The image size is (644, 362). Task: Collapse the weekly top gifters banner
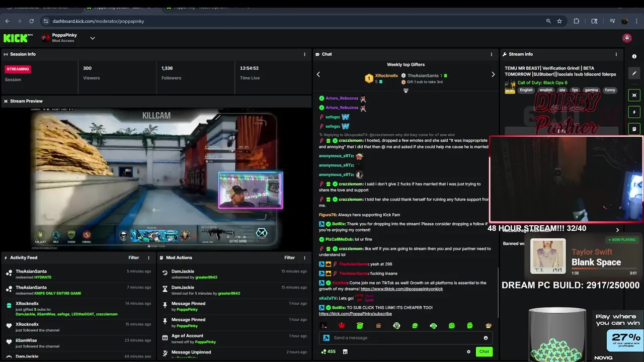(x=406, y=91)
